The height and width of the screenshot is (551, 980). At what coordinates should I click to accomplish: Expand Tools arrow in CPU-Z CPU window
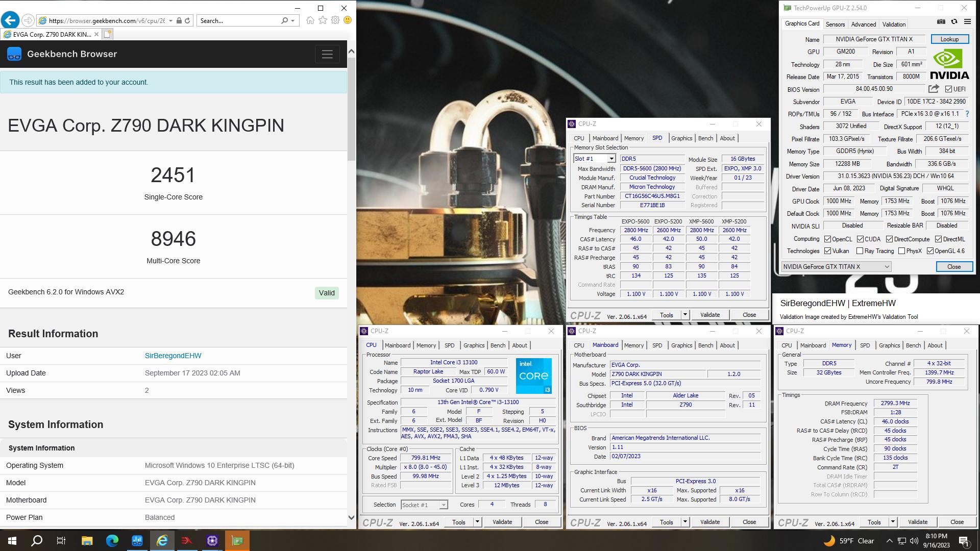(477, 522)
